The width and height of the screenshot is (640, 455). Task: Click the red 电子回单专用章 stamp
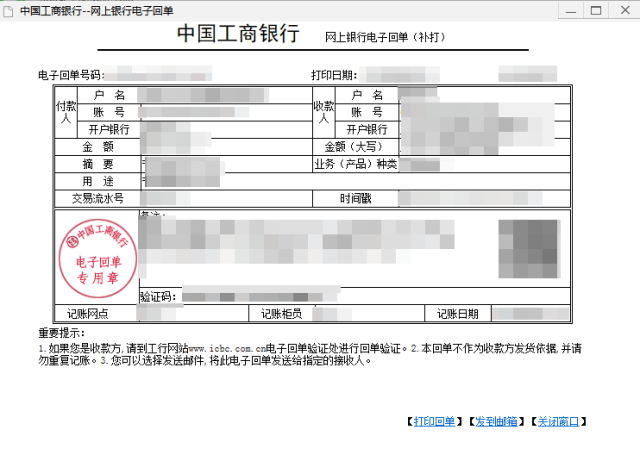click(x=98, y=258)
